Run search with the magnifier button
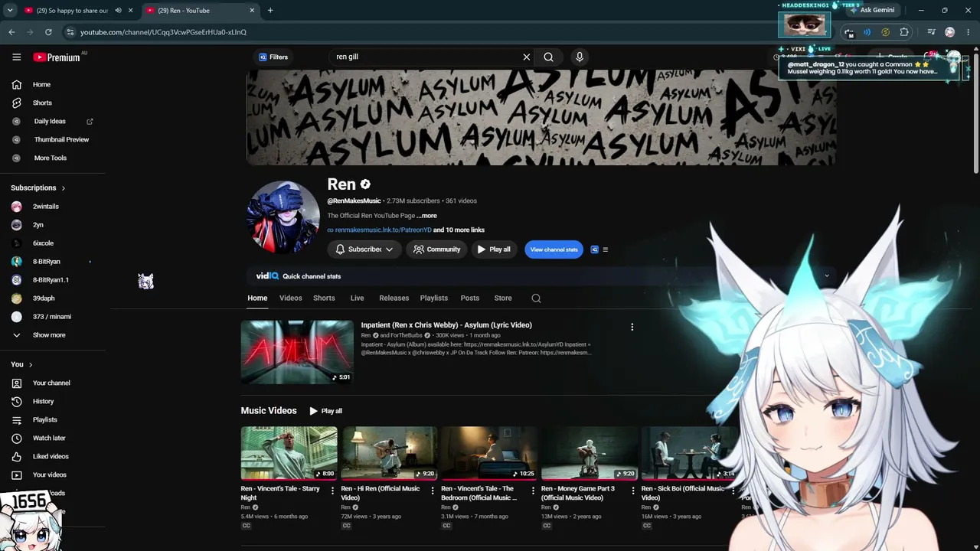This screenshot has height=551, width=980. 548,57
